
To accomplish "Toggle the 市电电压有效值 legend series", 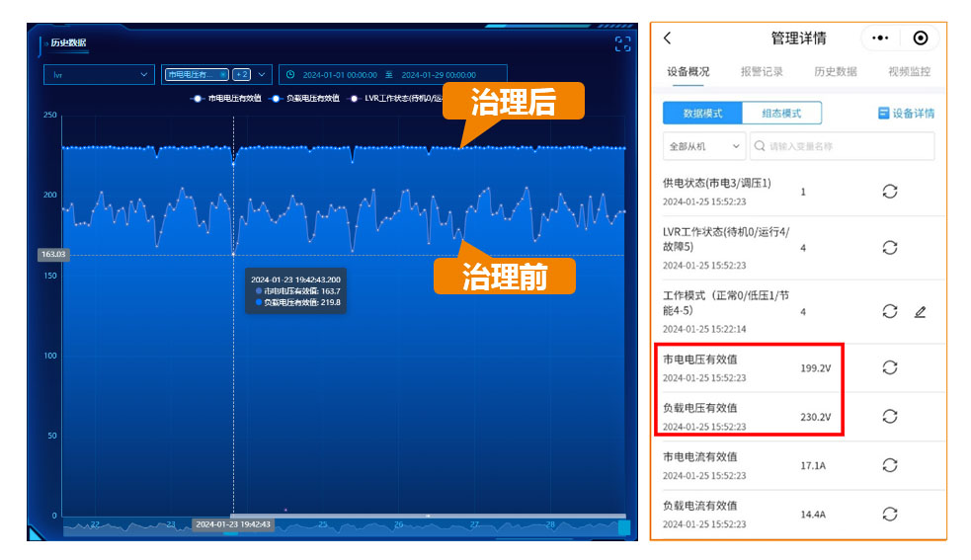I will 226,99.
